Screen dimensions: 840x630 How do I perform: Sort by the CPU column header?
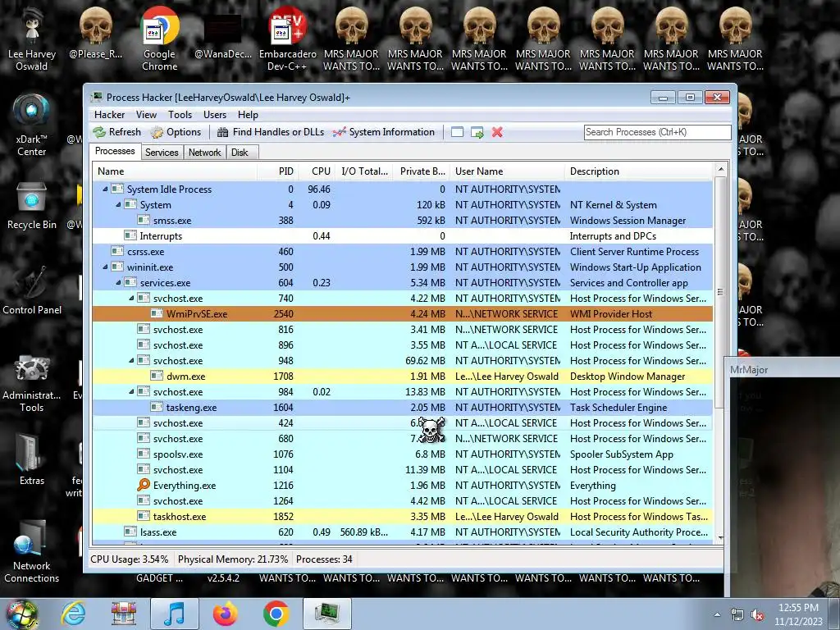[x=316, y=171]
